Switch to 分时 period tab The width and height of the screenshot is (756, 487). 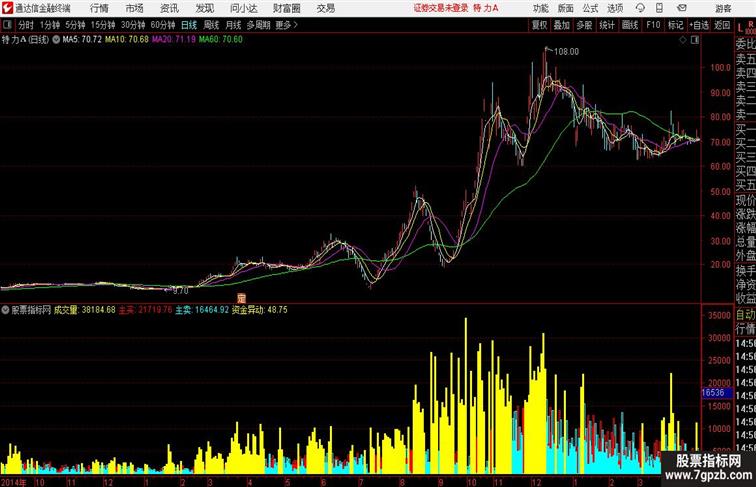(x=26, y=25)
